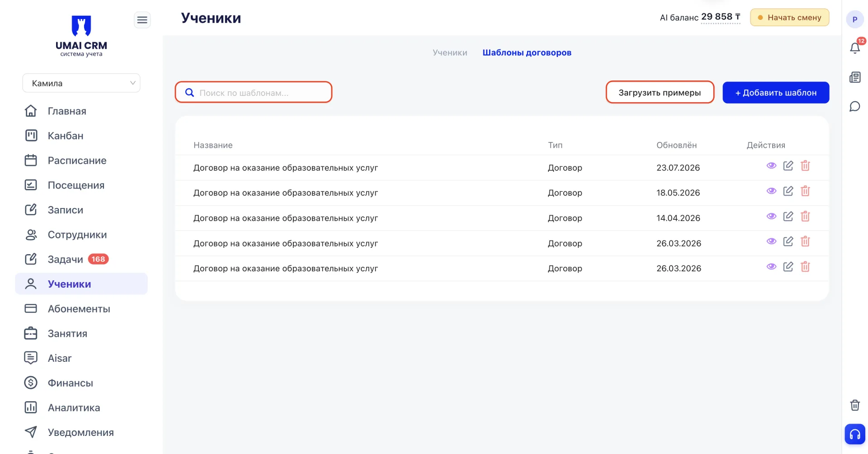Select Ученики in sidebar
This screenshot has width=868, height=454.
click(81, 284)
